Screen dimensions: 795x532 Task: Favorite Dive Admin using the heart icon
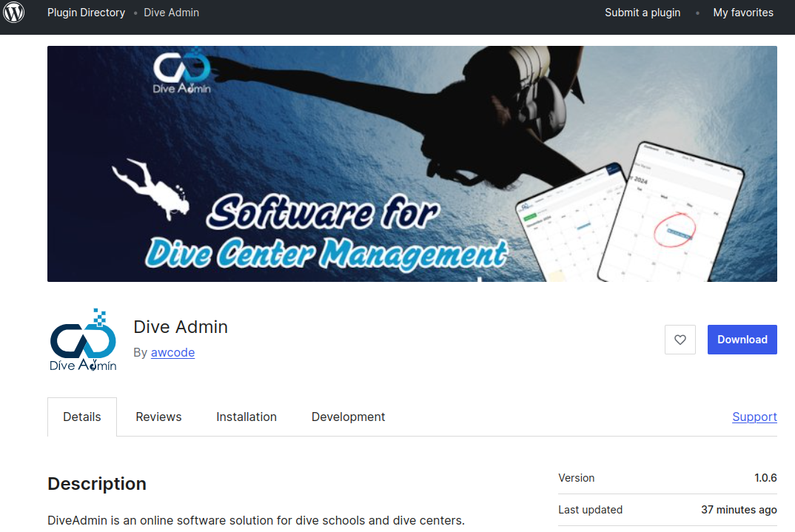coord(680,339)
